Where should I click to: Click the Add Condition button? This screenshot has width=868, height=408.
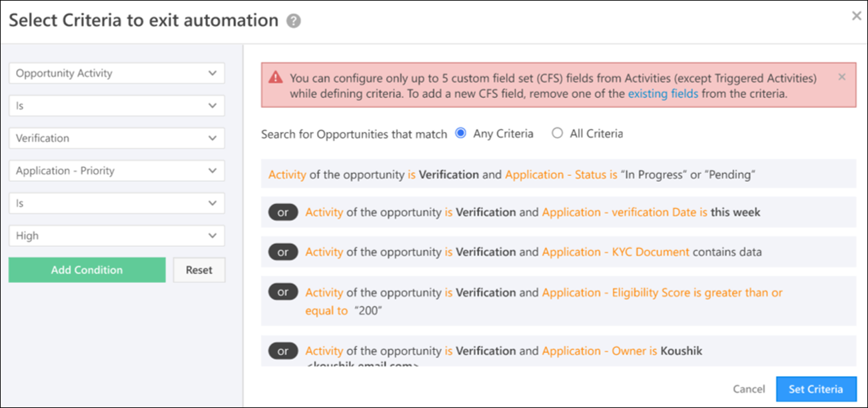pyautogui.click(x=87, y=270)
